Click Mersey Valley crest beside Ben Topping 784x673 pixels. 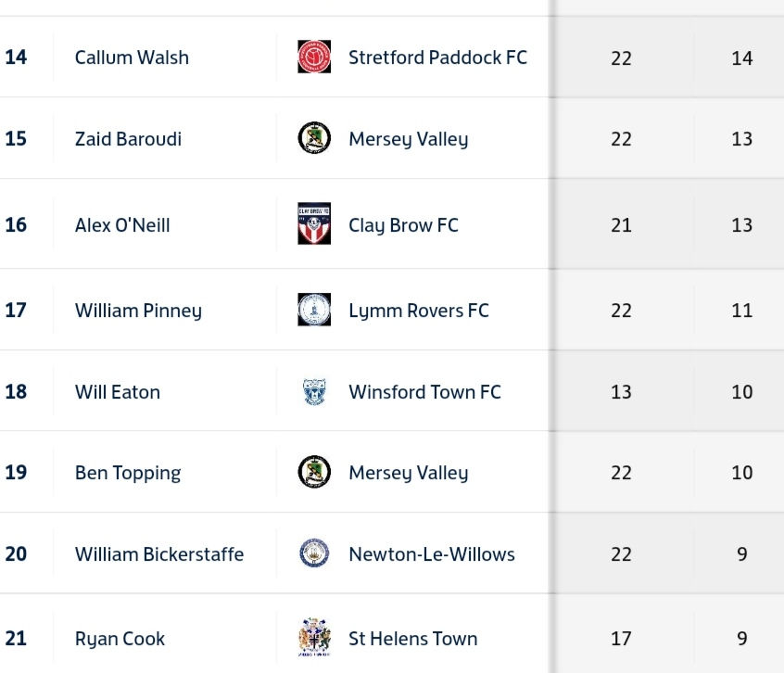pyautogui.click(x=314, y=473)
